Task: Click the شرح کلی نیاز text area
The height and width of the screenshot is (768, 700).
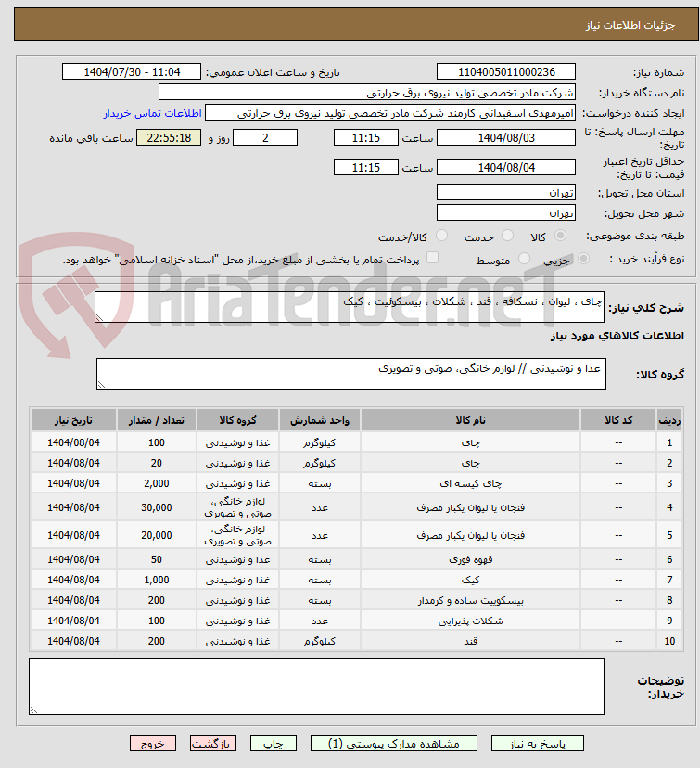Action: click(349, 307)
